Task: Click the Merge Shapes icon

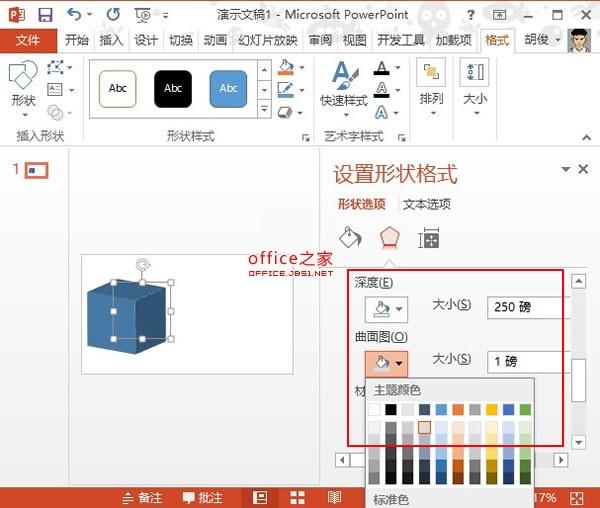Action: tap(55, 112)
